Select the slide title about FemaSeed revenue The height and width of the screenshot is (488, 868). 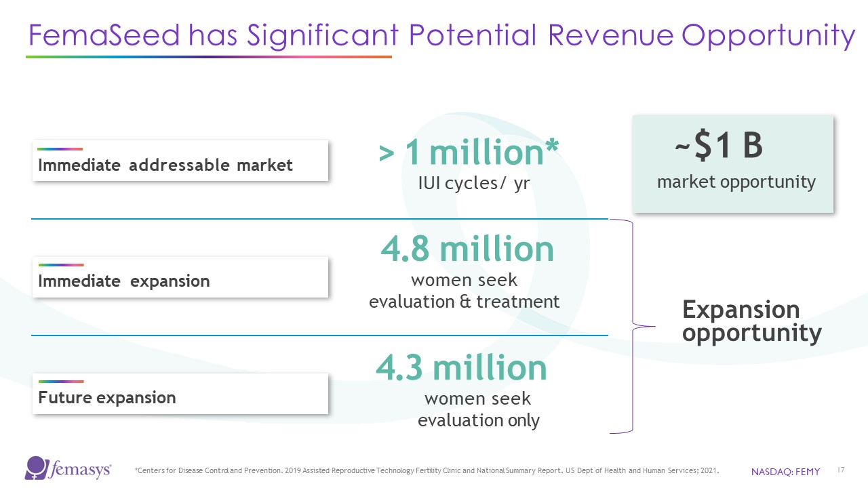pos(441,36)
